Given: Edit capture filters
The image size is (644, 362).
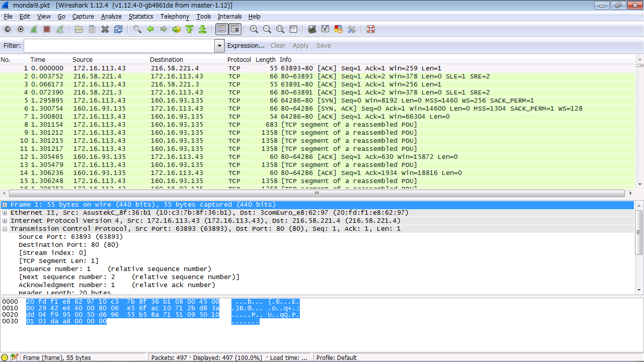Looking at the screenshot, I should [x=312, y=29].
